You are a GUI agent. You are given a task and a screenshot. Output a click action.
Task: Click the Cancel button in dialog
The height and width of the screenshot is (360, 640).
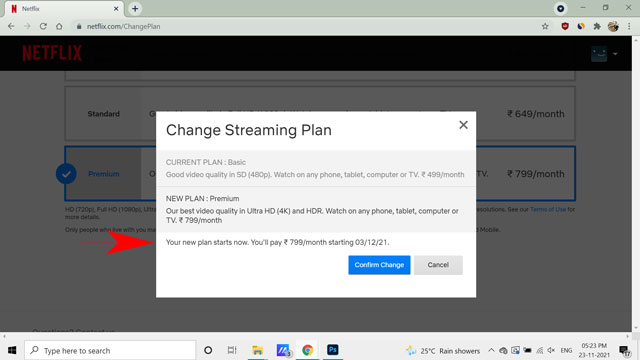(438, 265)
